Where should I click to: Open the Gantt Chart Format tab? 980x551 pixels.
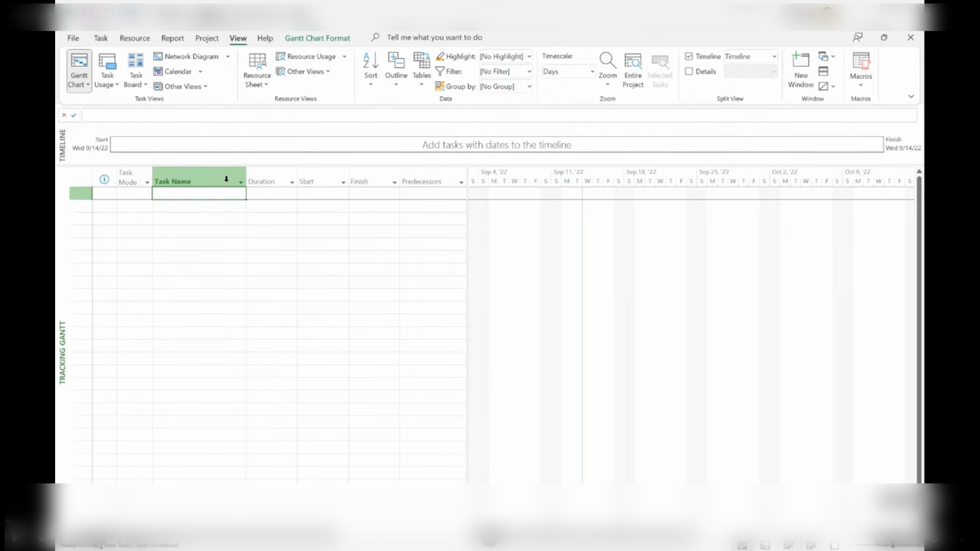317,38
